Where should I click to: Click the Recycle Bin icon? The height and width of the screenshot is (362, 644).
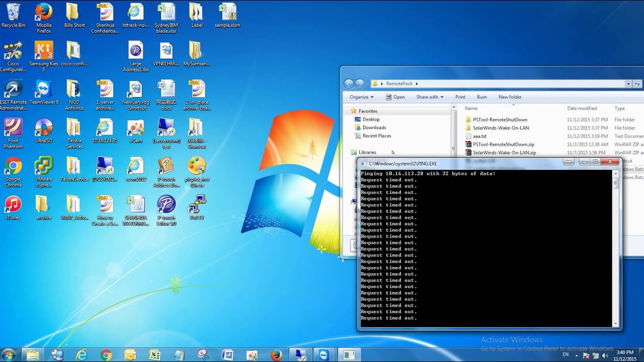(x=13, y=16)
